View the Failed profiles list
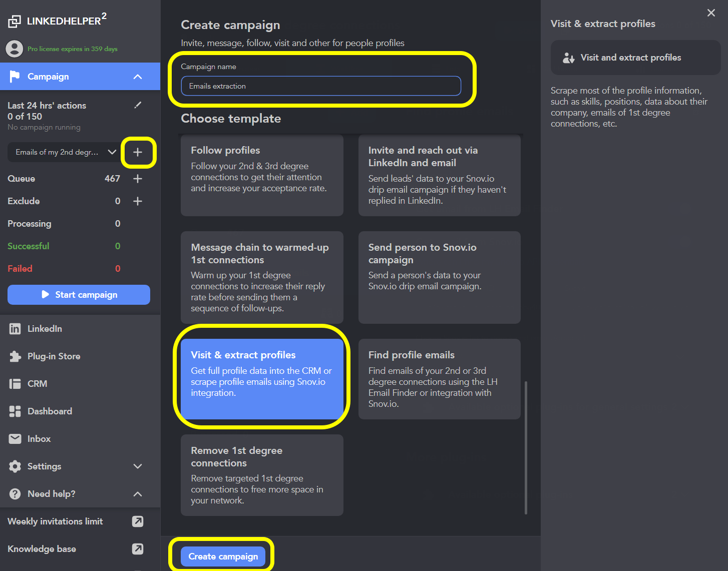The image size is (728, 571). tap(64, 269)
